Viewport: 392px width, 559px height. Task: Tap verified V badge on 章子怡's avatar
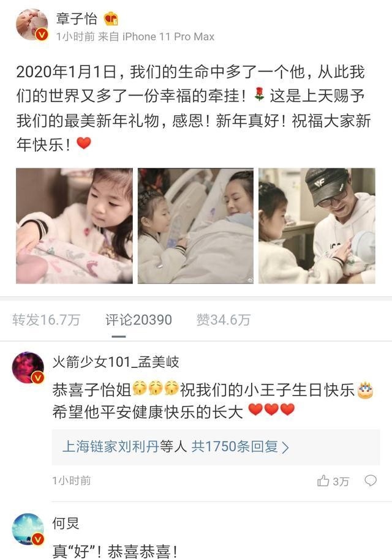click(x=42, y=34)
